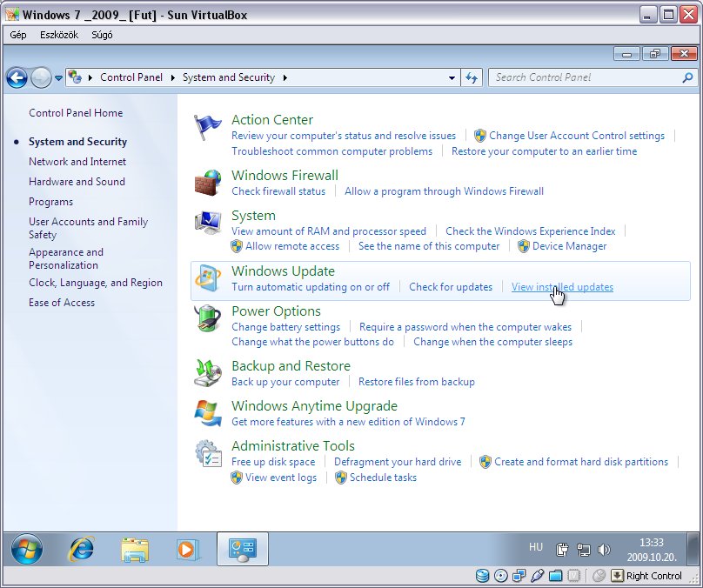
Task: Click the System monitor icon
Action: click(x=208, y=223)
